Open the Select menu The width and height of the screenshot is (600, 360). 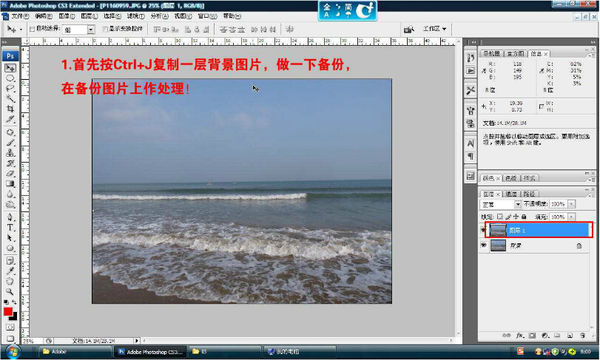[x=112, y=16]
